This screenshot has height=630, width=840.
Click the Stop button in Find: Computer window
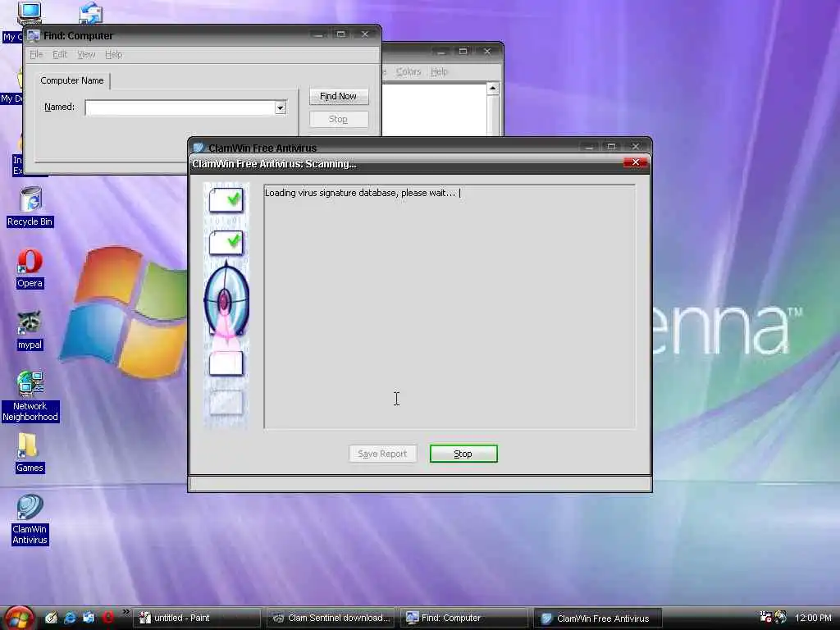(339, 119)
